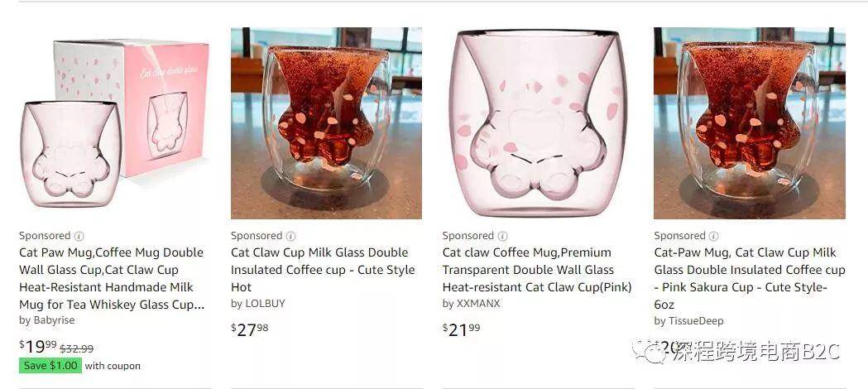Viewport: 868px width, 389px height.
Task: Open the pink sakura XXMANX cup image
Action: [538, 122]
